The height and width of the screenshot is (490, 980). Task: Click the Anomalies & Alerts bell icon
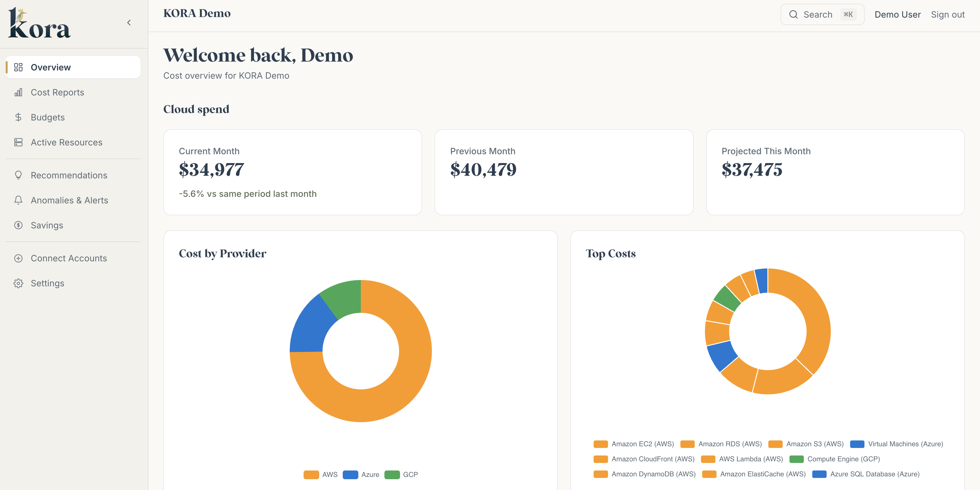(x=18, y=201)
